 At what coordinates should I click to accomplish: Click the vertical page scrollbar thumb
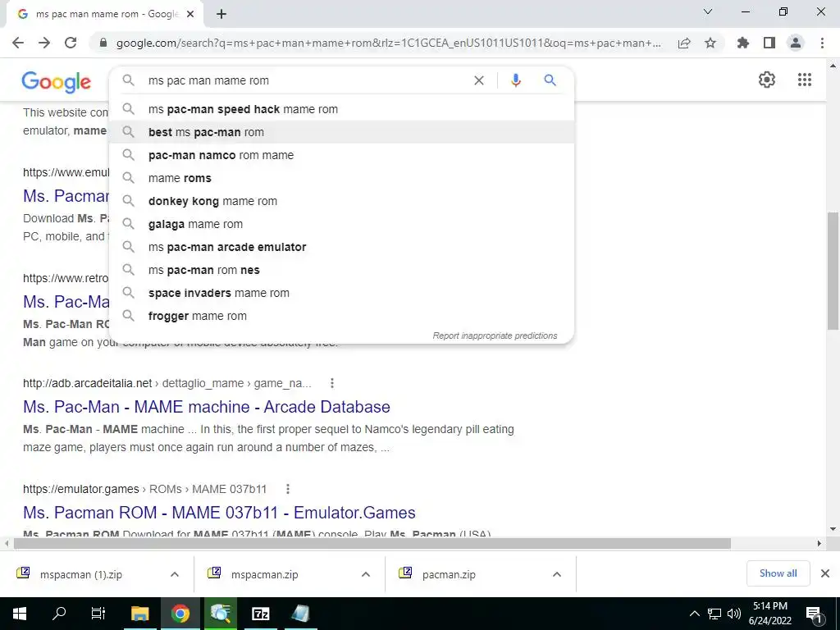coord(833,271)
